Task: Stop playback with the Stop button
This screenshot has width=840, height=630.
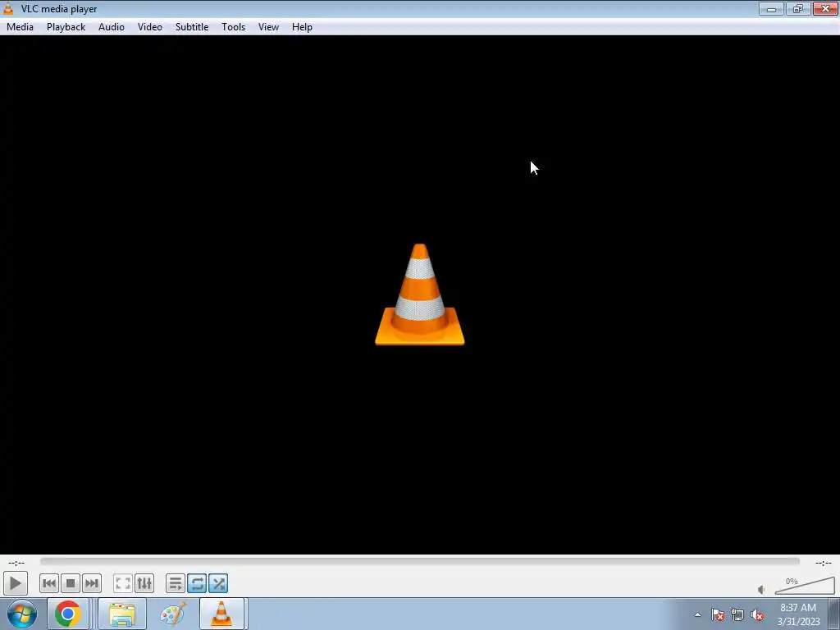Action: pyautogui.click(x=71, y=583)
